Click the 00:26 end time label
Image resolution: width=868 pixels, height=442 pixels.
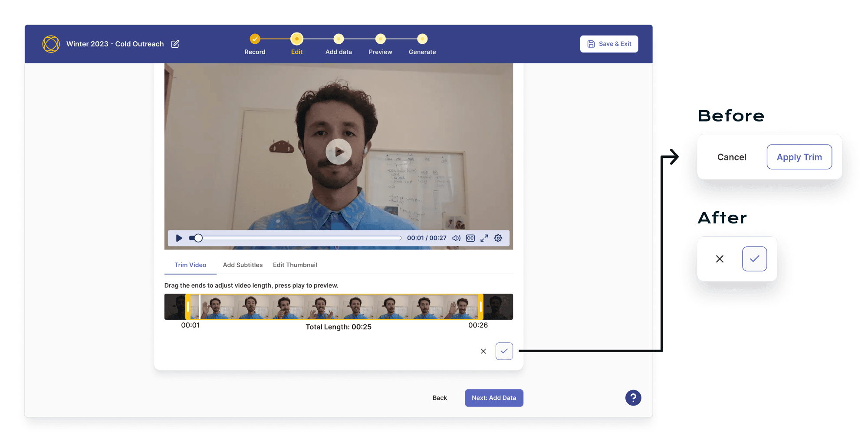[x=478, y=325]
